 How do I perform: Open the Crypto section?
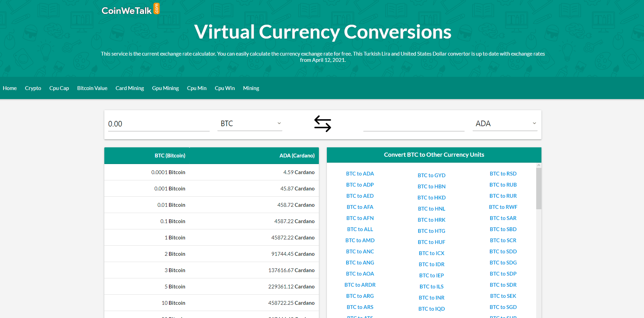click(x=33, y=88)
